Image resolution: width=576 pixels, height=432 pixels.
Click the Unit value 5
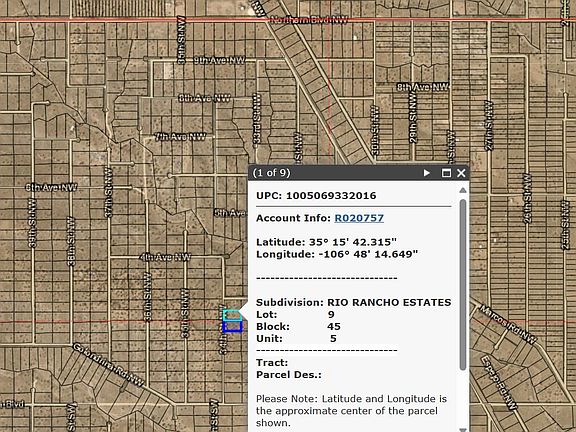[333, 338]
